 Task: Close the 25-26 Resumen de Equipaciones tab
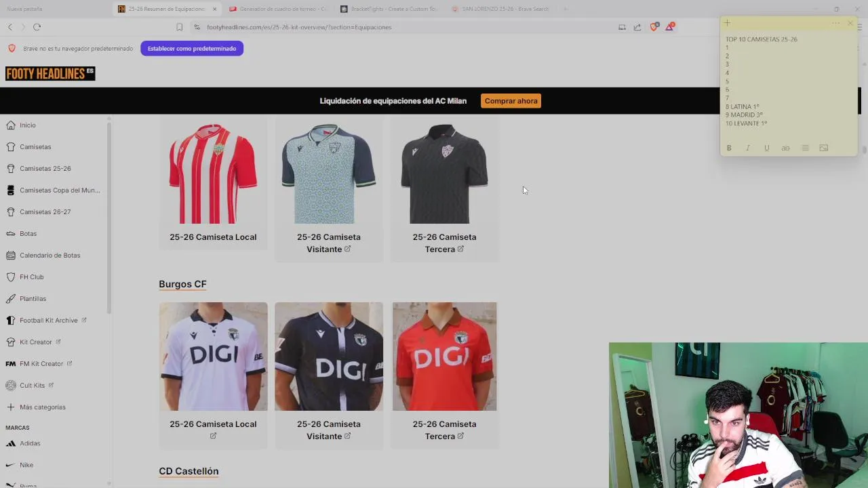[215, 9]
